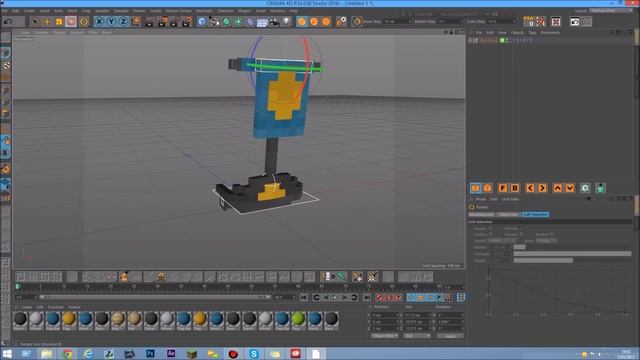Image resolution: width=640 pixels, height=360 pixels.
Task: Select the Scale tool
Action: click(59, 22)
